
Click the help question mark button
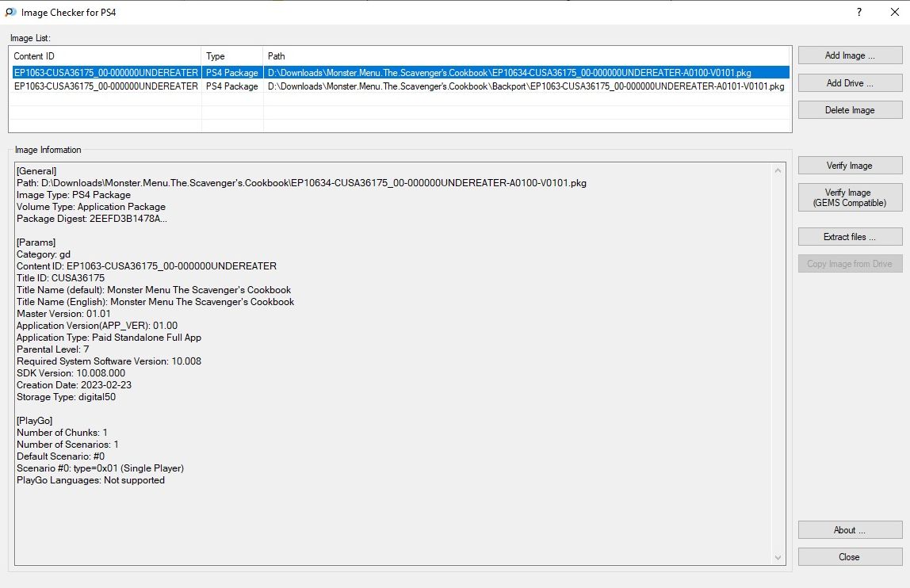[859, 12]
